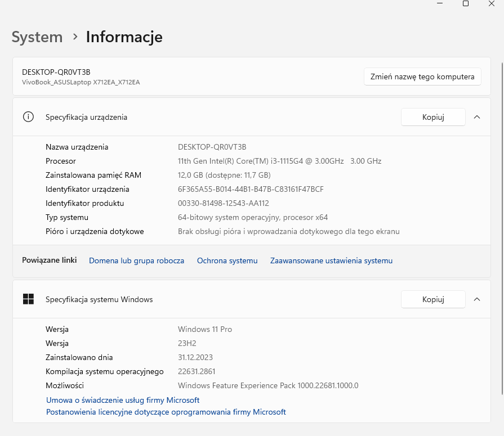
Task: Open the Ochrona systemu link
Action: coord(227,260)
